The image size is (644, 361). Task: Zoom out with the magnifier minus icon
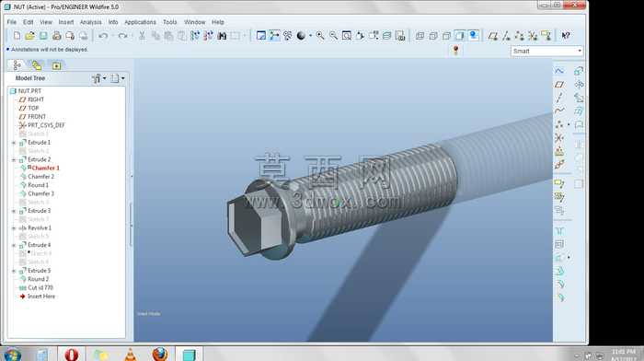pos(333,36)
